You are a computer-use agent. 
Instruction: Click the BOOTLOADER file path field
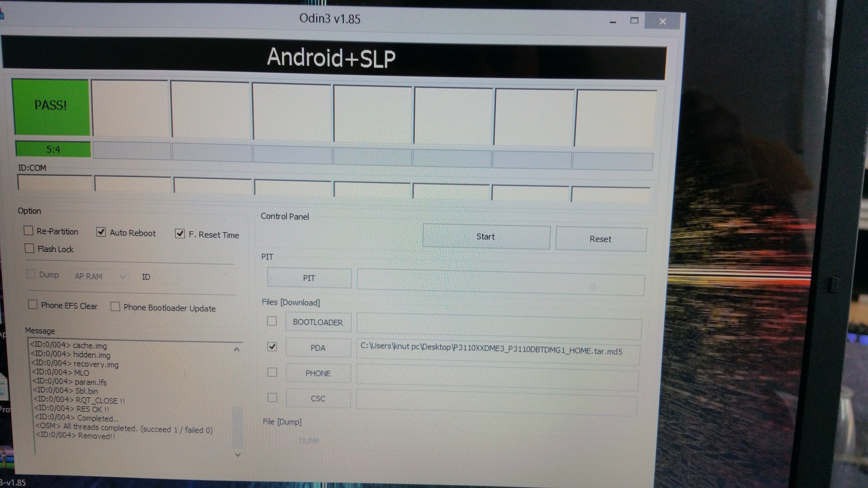499,326
